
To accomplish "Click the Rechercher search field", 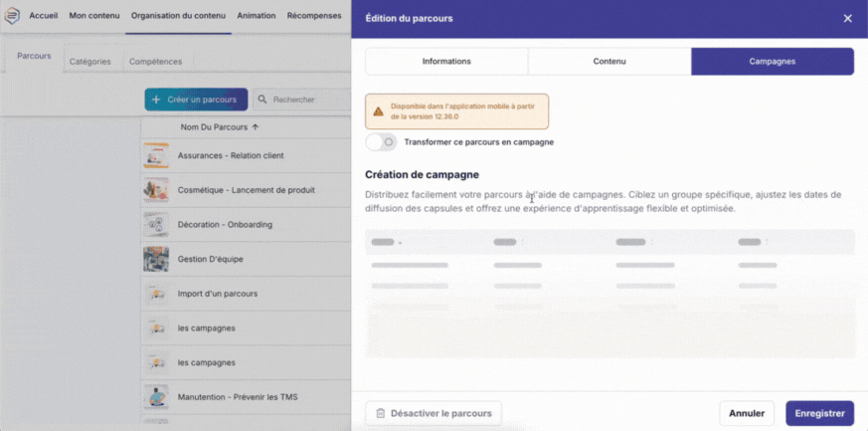I will [x=303, y=100].
